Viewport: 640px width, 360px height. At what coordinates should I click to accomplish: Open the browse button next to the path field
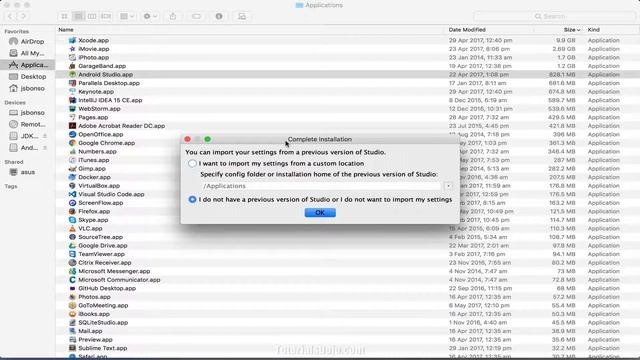[448, 186]
